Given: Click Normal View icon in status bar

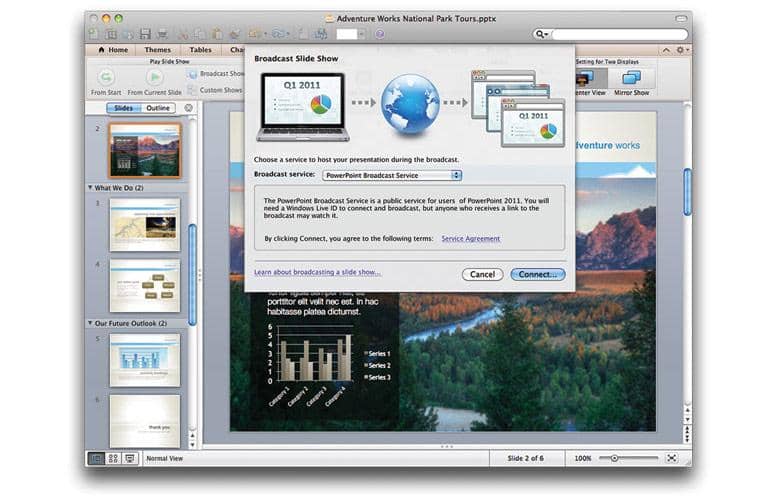Looking at the screenshot, I should (x=96, y=458).
